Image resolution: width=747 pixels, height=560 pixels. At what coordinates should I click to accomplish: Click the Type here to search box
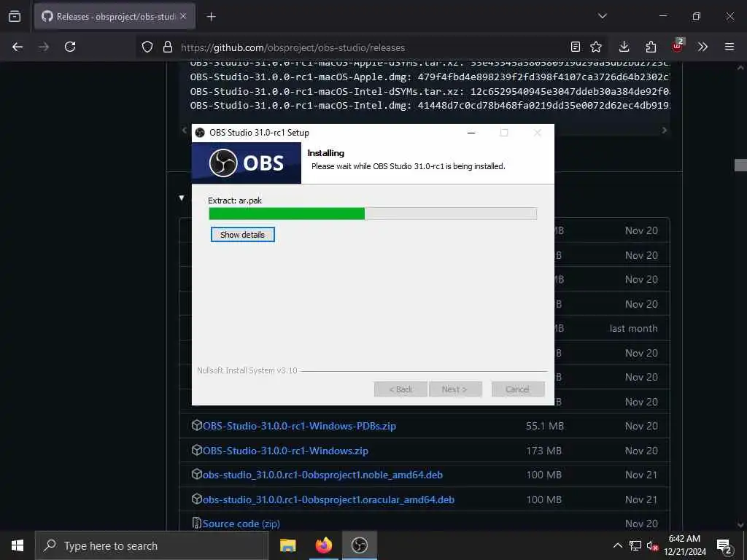(x=152, y=545)
